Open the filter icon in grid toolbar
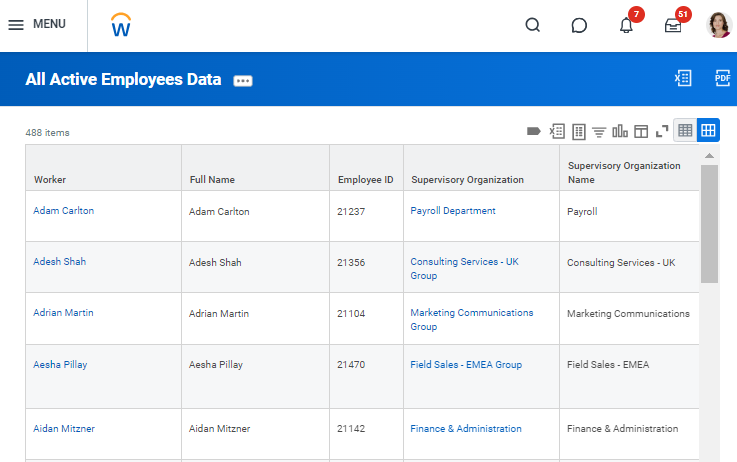 pyautogui.click(x=599, y=132)
